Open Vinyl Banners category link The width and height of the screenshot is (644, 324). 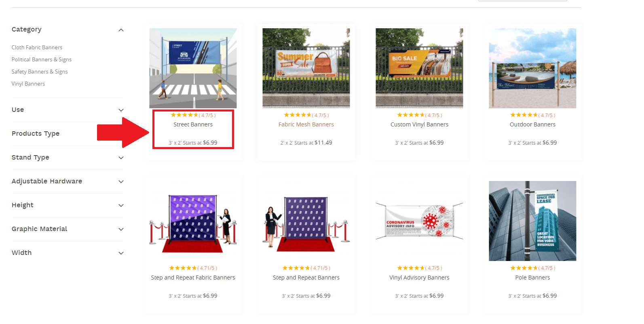[28, 84]
